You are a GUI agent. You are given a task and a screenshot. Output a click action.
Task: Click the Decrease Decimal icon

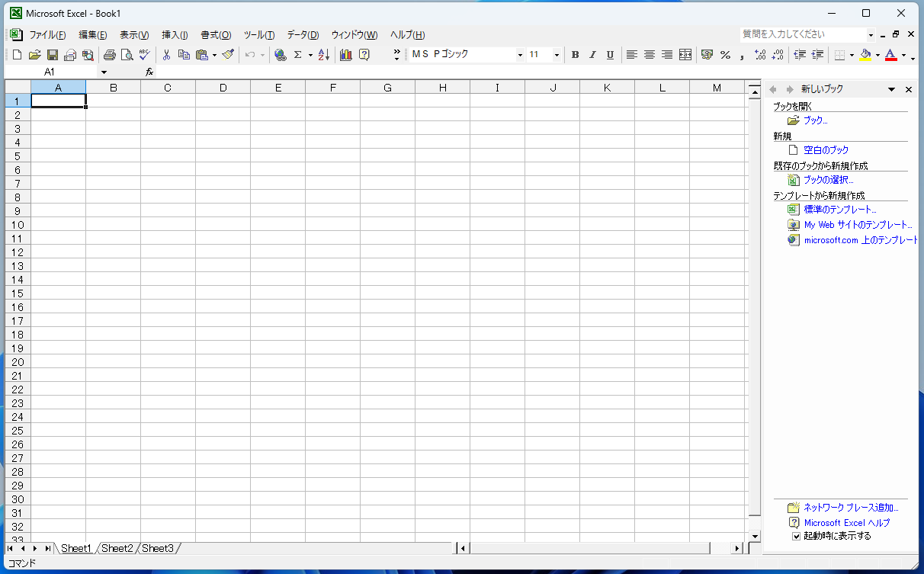[778, 55]
